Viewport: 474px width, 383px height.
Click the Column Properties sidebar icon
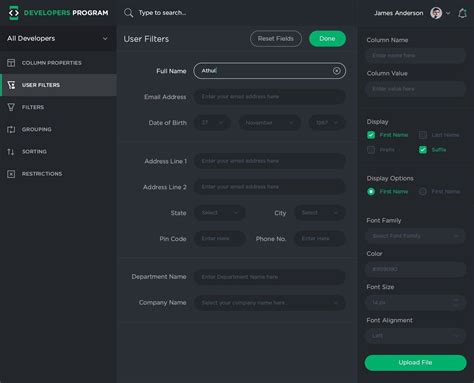(11, 63)
